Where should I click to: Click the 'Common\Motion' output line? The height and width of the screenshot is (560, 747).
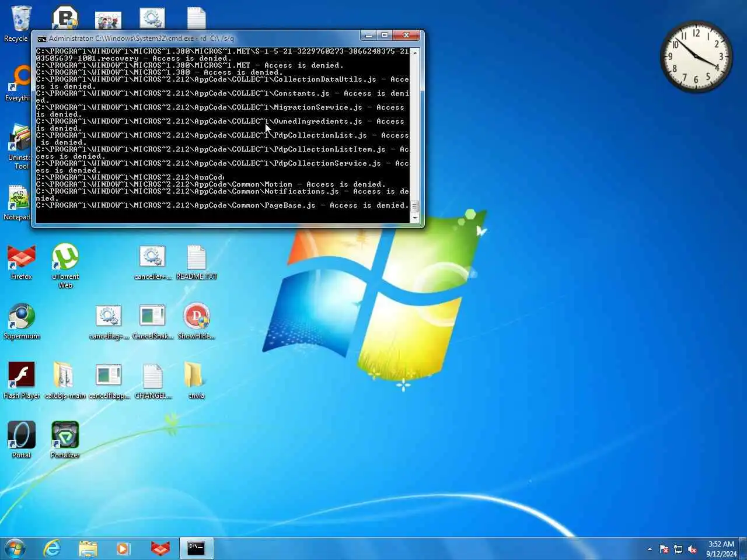(211, 184)
